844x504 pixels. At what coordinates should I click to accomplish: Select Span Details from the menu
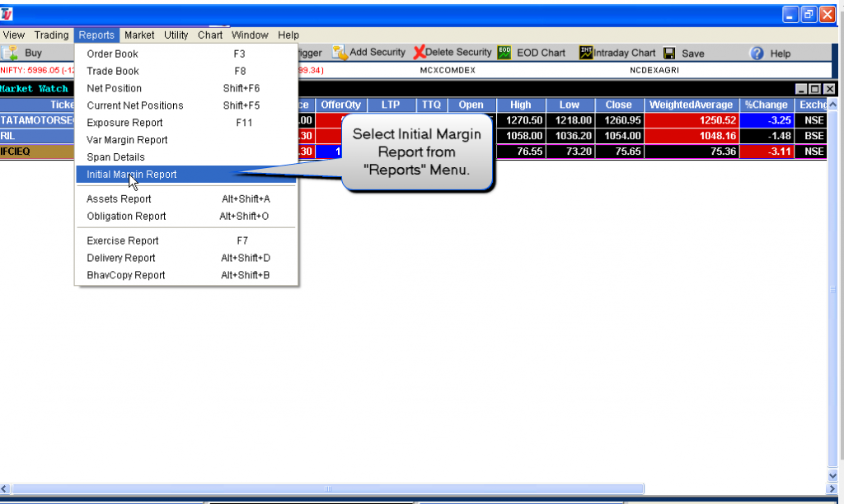pyautogui.click(x=115, y=156)
